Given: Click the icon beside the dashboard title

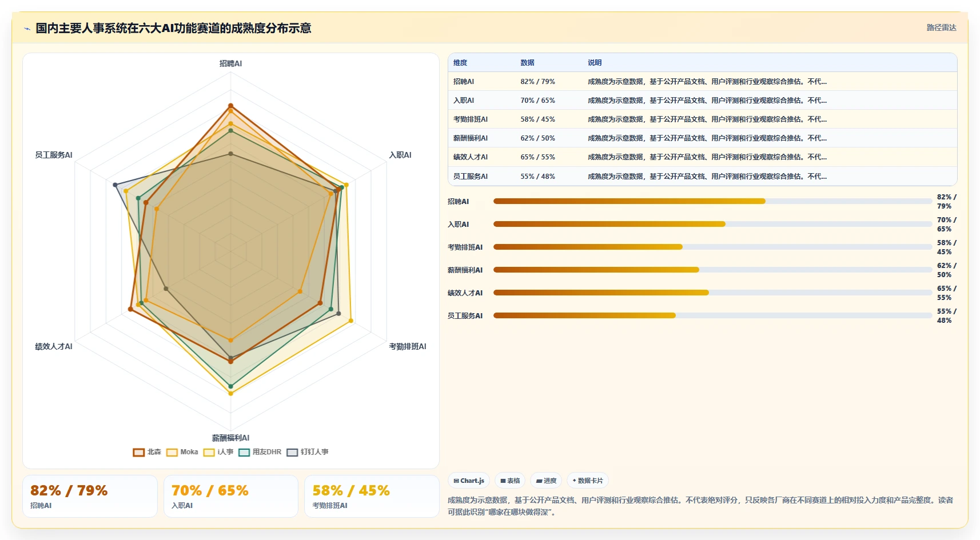Looking at the screenshot, I should [27, 28].
